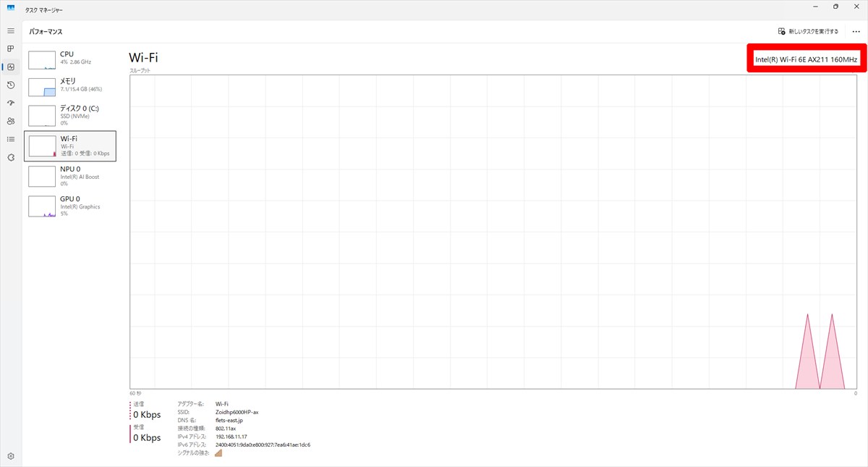Open the App history page icon
868x467 pixels.
click(11, 85)
